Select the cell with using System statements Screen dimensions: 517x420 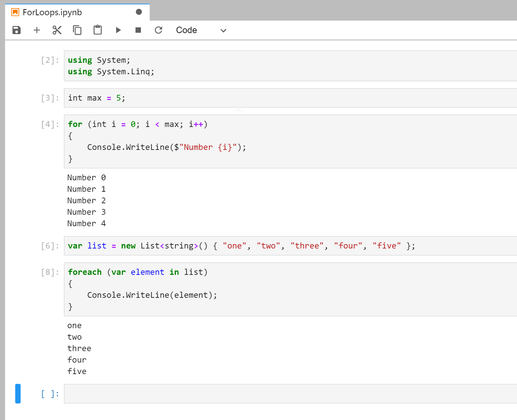pos(290,66)
